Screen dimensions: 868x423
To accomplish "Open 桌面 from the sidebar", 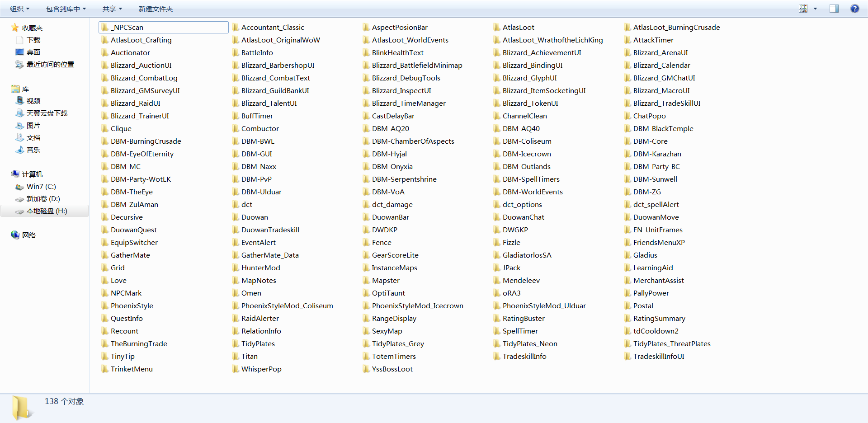I will (33, 52).
